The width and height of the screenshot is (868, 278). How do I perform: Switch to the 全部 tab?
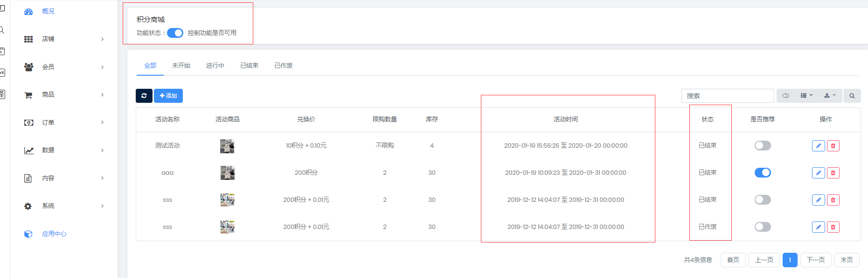[x=150, y=65]
